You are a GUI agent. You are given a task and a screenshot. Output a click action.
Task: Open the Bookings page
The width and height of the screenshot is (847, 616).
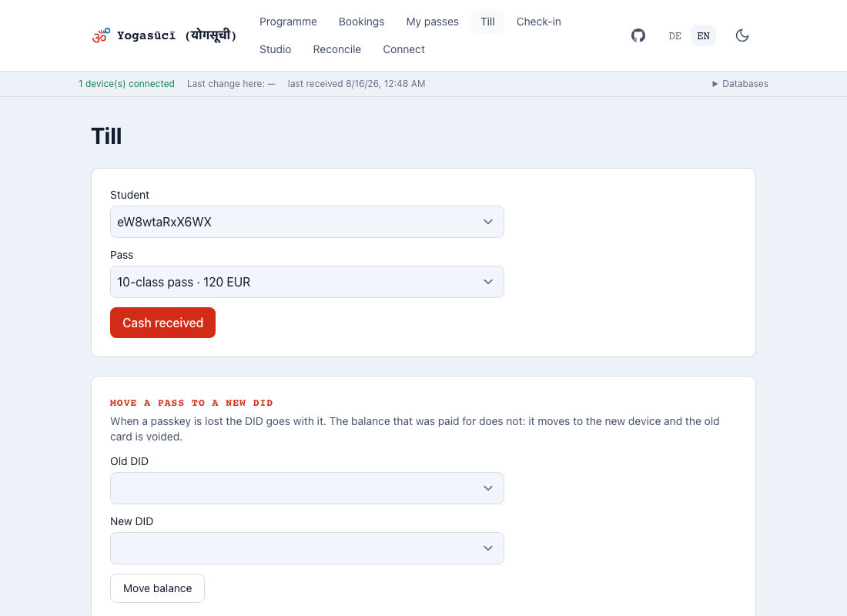tap(361, 22)
